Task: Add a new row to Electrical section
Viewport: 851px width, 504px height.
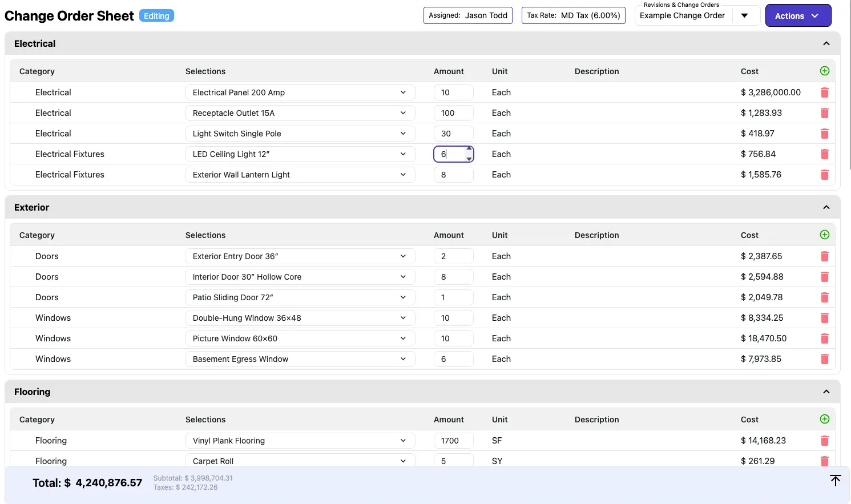Action: point(824,71)
